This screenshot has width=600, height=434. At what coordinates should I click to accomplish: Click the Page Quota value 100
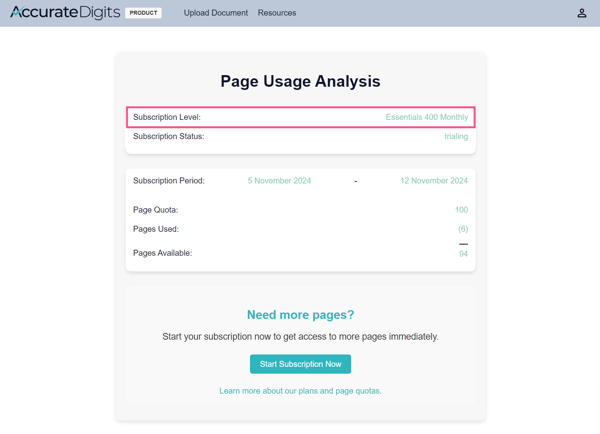pos(461,210)
